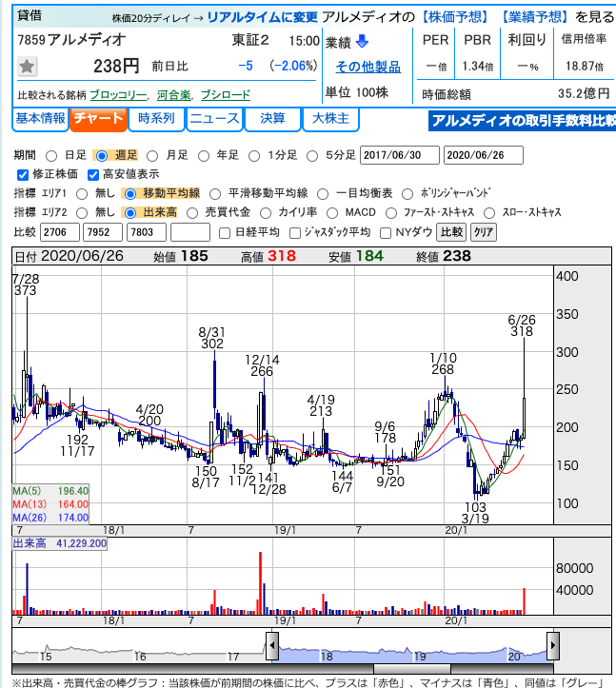Viewport: 616px width, 688px height.
Task: Switch to the 時系列 tab
Action: [x=156, y=119]
